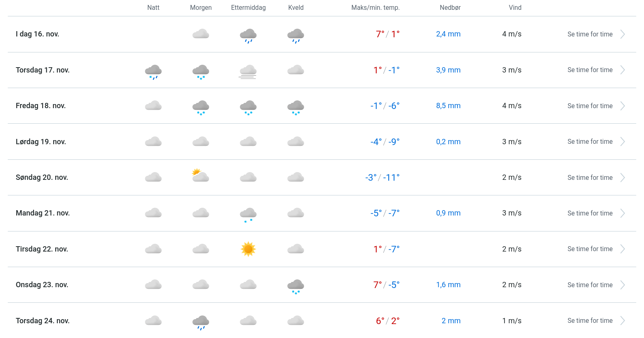Expand the chevron for Søndag 20. nov.
The image size is (644, 338).
pos(622,177)
